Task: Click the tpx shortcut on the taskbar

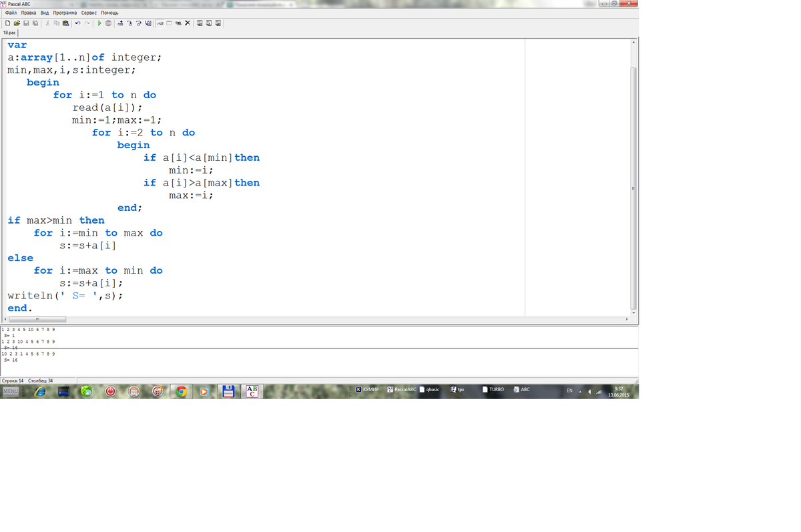Action: coord(457,389)
